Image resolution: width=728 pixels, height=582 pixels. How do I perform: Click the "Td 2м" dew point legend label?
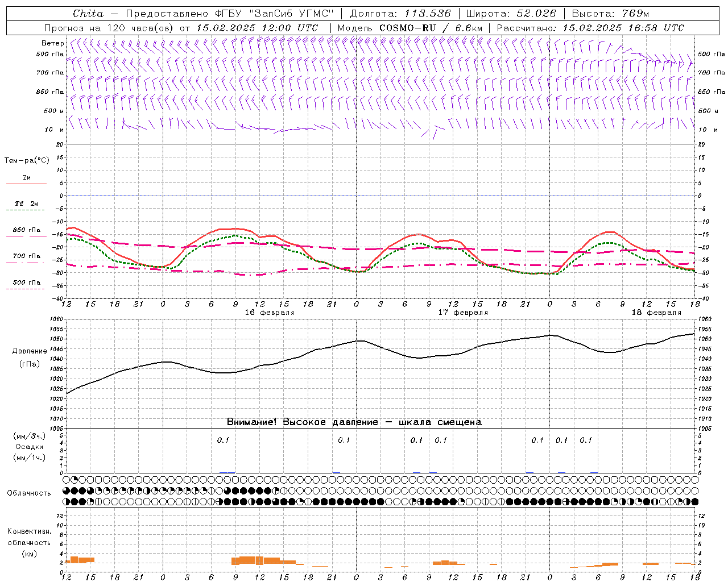tap(26, 203)
